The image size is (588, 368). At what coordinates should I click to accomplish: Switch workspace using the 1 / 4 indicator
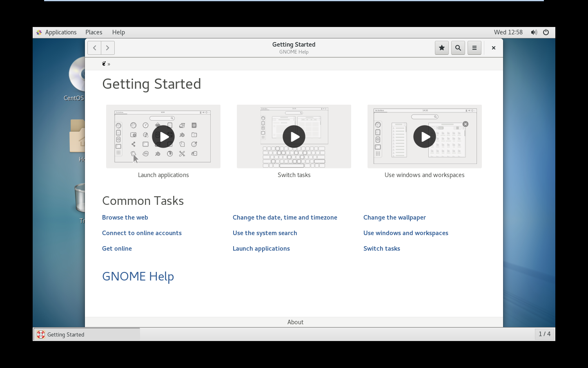pyautogui.click(x=544, y=334)
